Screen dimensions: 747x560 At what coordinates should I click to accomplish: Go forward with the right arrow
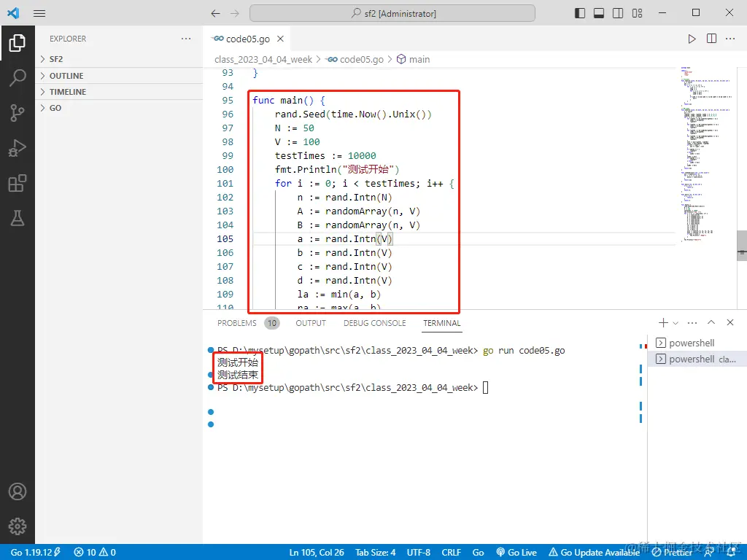click(x=235, y=13)
